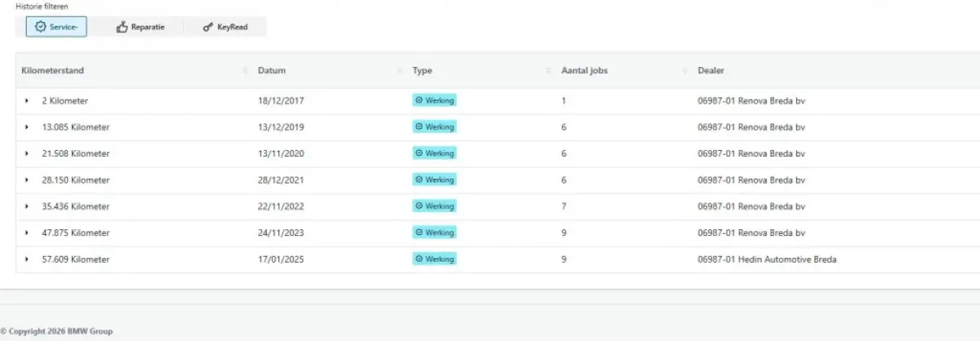
Task: Click the thumbs-up icon on Reparatie
Action: (122, 27)
